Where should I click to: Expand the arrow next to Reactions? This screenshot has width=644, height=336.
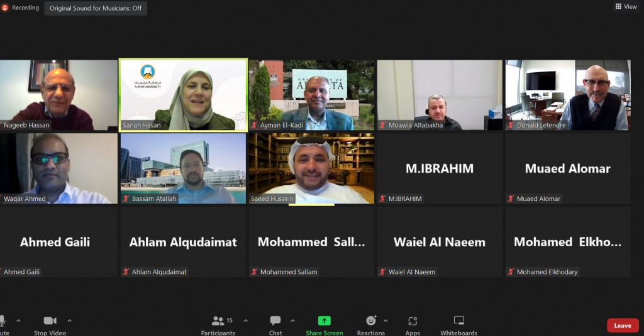coord(386,320)
